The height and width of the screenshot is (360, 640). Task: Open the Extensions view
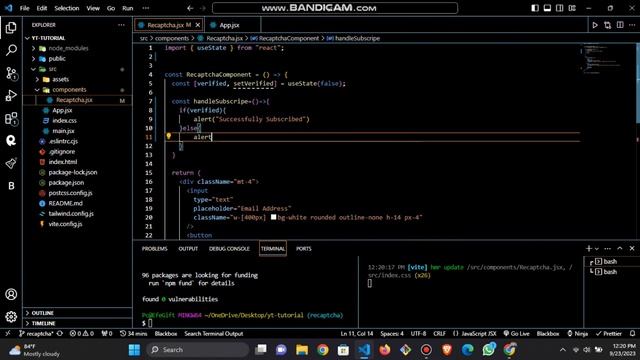tap(11, 118)
